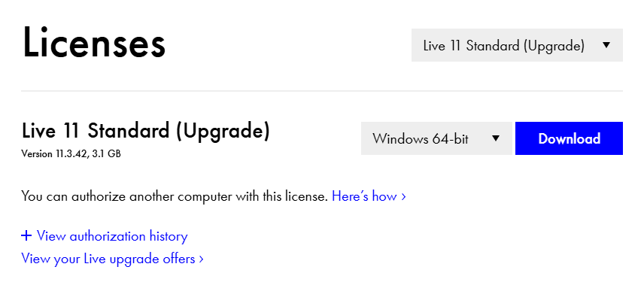Click the chevron after Live upgrade offers
Screen dimensions: 644x282
(x=202, y=259)
